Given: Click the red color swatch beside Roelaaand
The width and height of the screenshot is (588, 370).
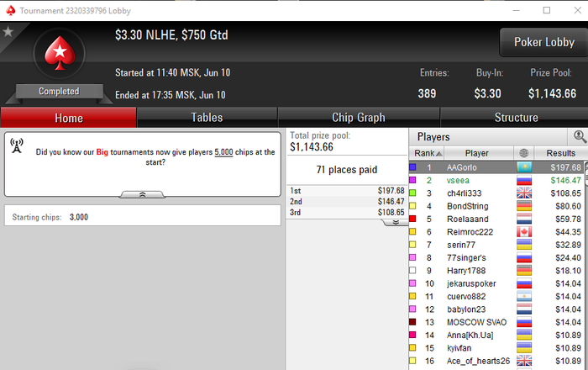Looking at the screenshot, I should tap(412, 219).
